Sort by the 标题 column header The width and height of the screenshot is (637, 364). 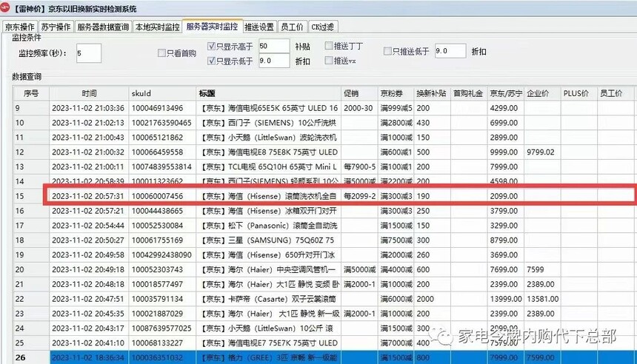[269, 93]
